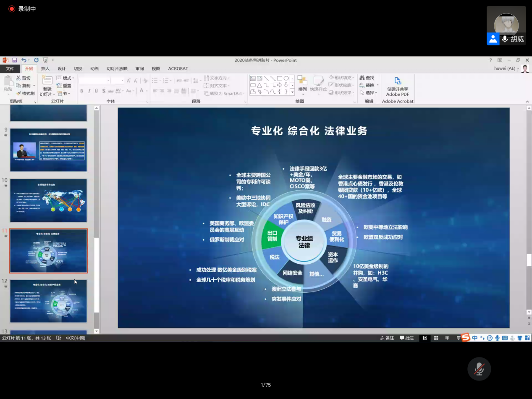Switch to Slide Sorter view icon

pyautogui.click(x=436, y=338)
